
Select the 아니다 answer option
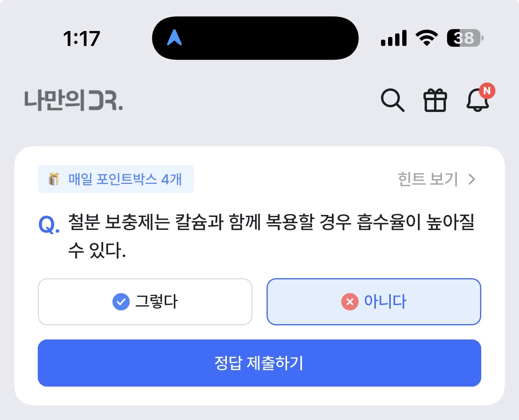tap(374, 302)
